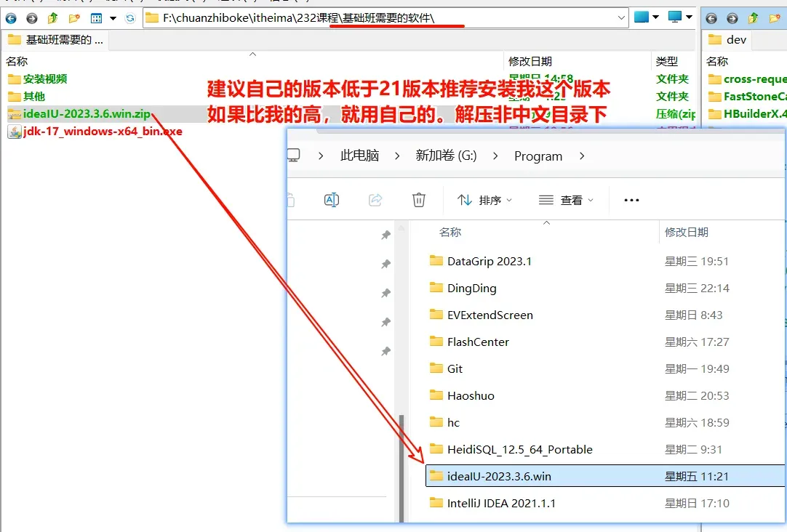Click the Rename icon in Explorer toolbar

click(332, 200)
